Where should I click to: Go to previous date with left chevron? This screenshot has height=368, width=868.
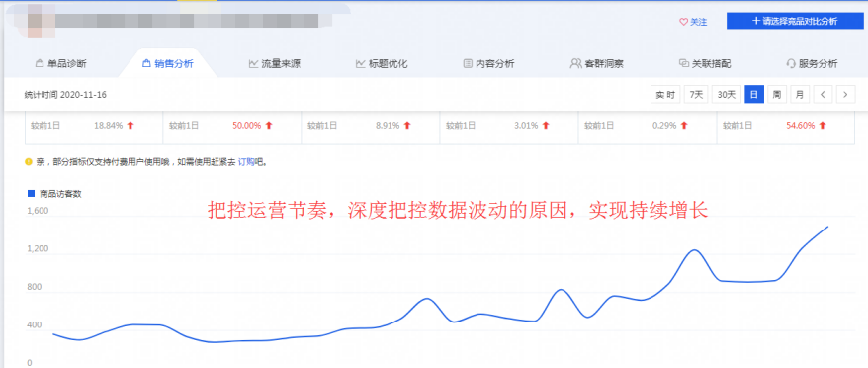pos(823,95)
